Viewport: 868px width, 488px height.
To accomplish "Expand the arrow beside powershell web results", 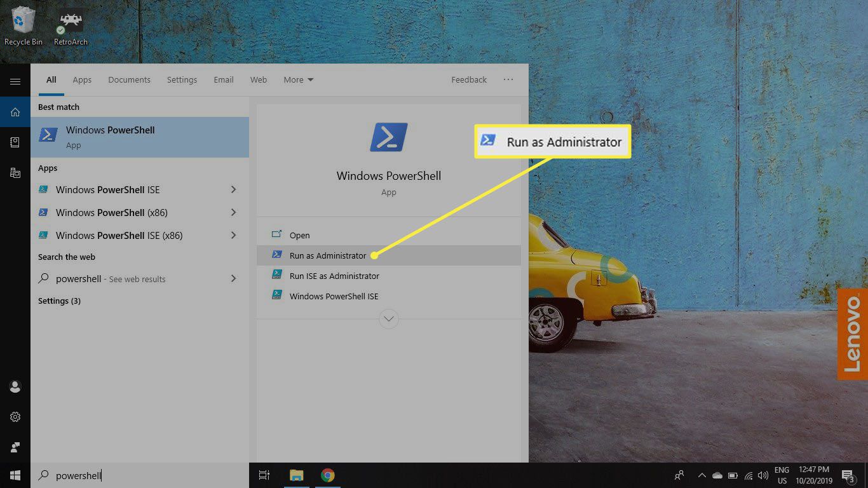I will coord(233,278).
